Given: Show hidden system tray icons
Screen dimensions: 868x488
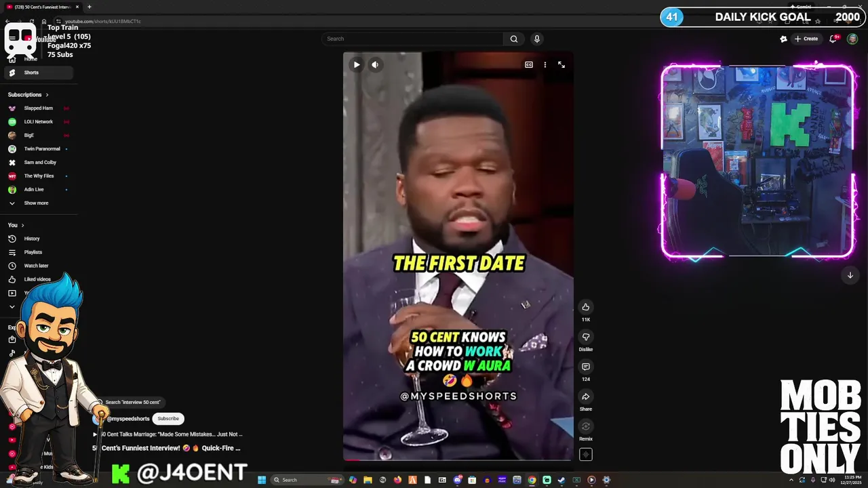Looking at the screenshot, I should tap(791, 480).
